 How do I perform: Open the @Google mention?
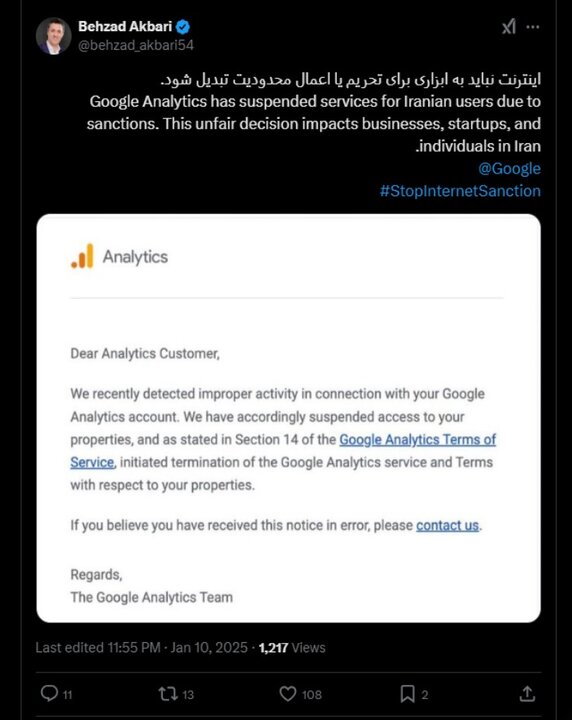pos(509,169)
